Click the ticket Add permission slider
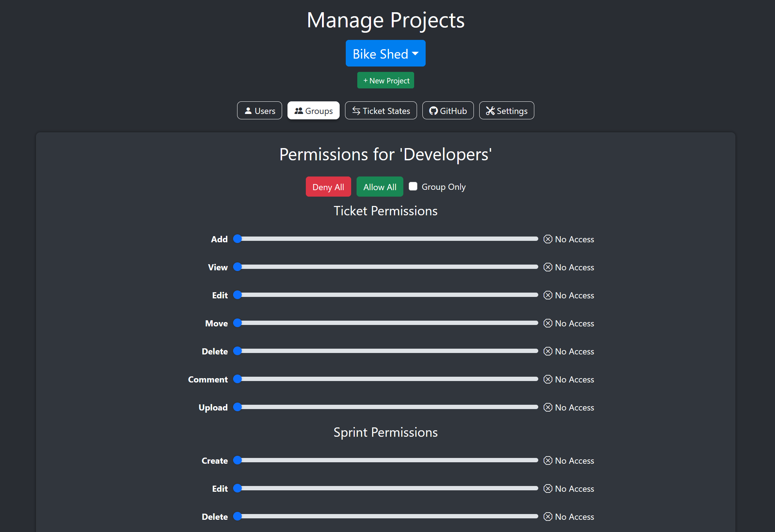Screen dimensions: 775x532 [x=386, y=239]
